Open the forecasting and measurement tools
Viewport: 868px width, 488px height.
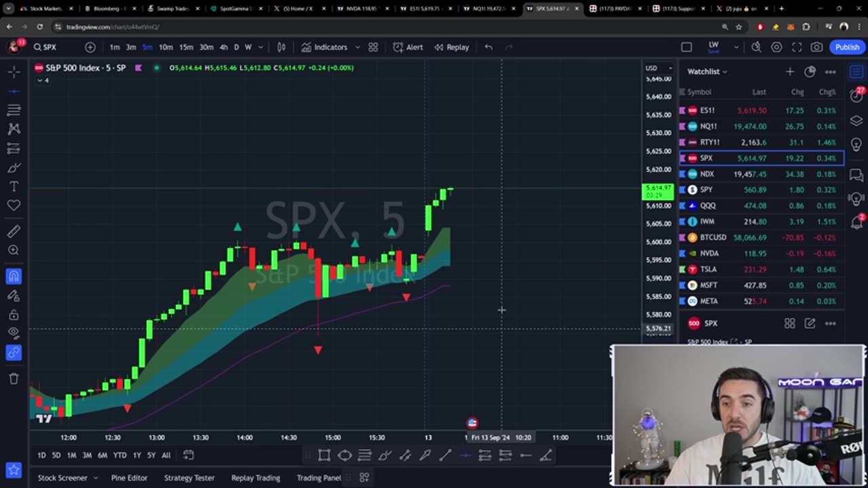point(14,148)
